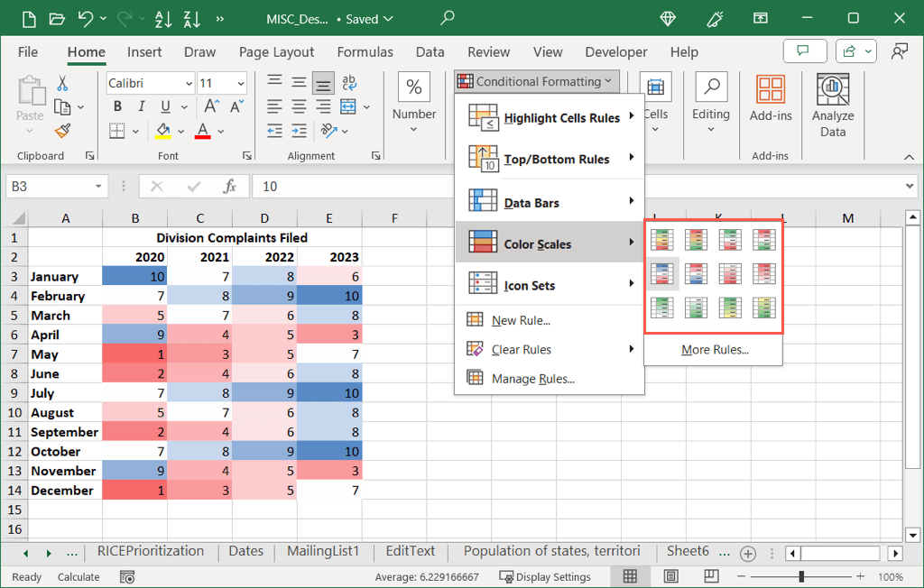Click the Align Left icon
Viewport: 924px width, 588px height.
pos(274,106)
